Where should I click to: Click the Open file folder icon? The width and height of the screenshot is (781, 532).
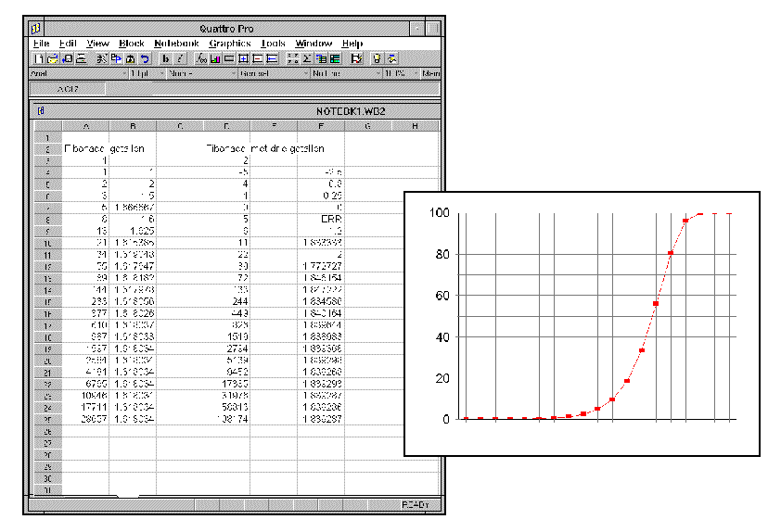[x=52, y=58]
